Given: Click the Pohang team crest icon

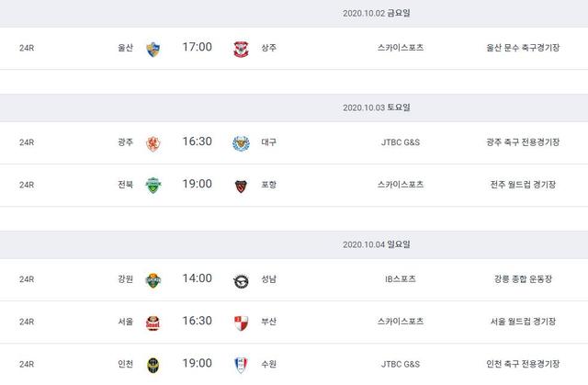Looking at the screenshot, I should pyautogui.click(x=242, y=184).
